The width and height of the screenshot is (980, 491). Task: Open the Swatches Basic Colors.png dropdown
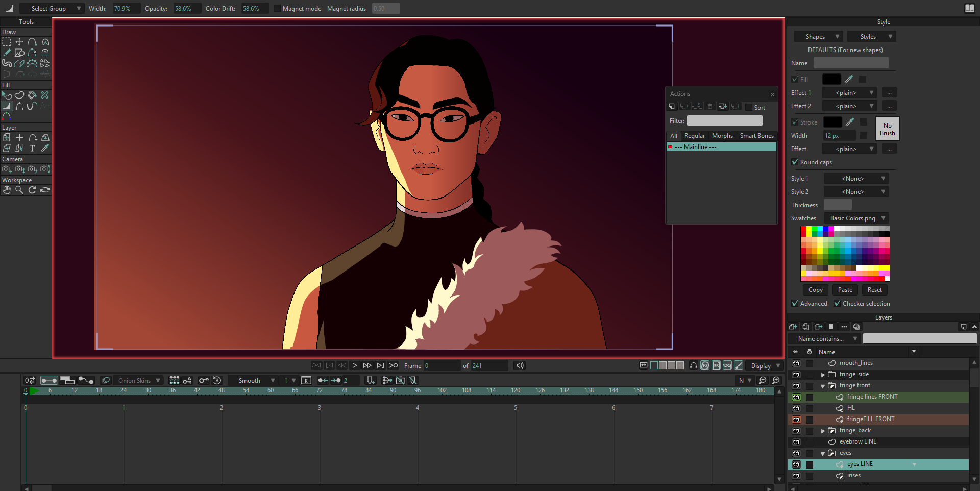856,218
